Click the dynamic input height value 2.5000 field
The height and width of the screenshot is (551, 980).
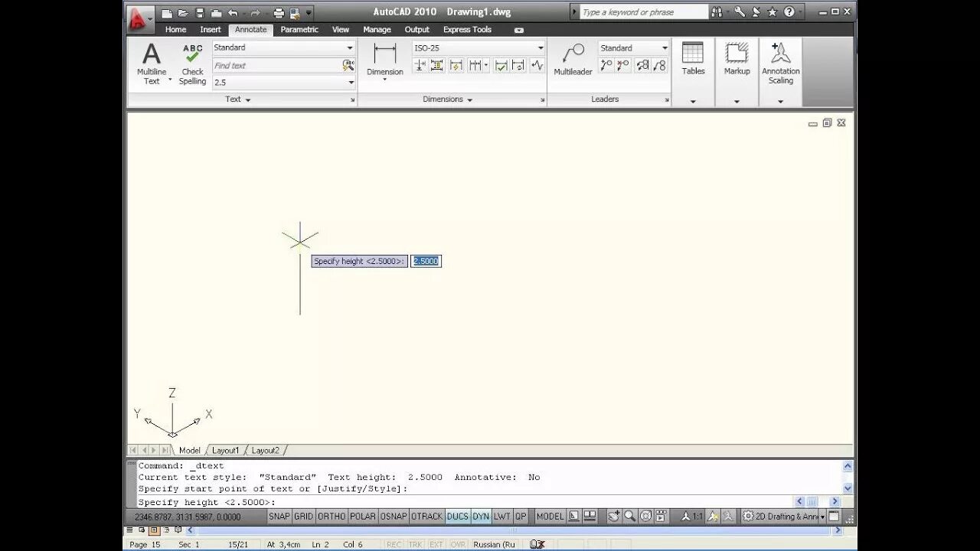(426, 261)
